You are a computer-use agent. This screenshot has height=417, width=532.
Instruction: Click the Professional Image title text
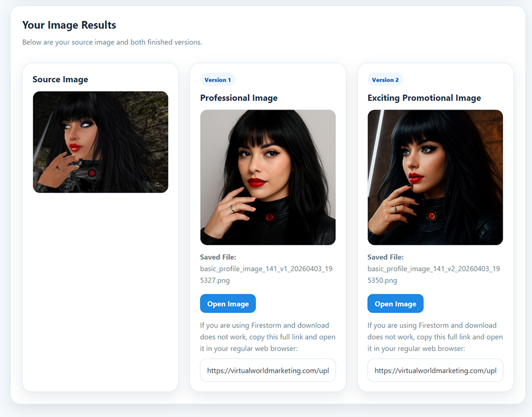(x=238, y=98)
